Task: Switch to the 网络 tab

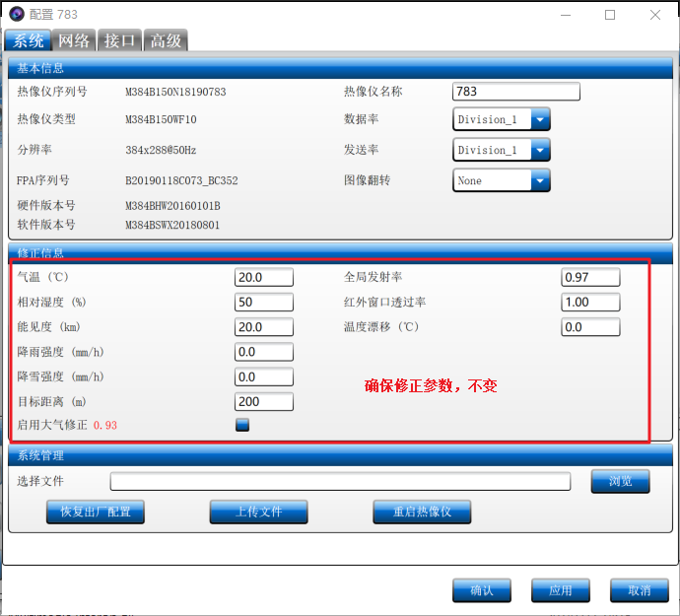Action: tap(74, 40)
